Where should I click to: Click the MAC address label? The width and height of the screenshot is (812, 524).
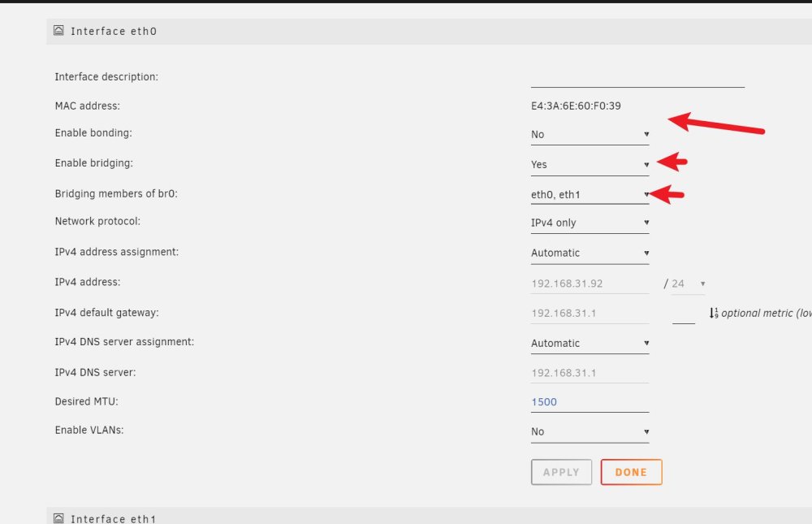(x=88, y=106)
